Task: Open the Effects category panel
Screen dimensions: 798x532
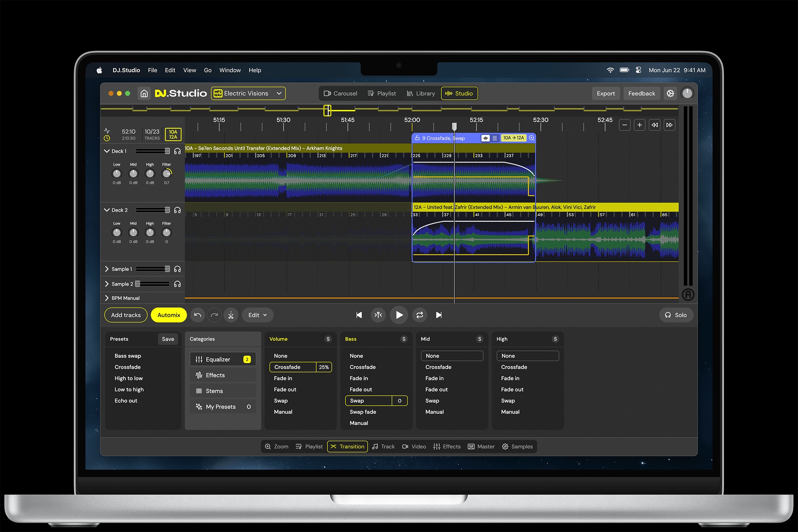Action: coord(223,375)
